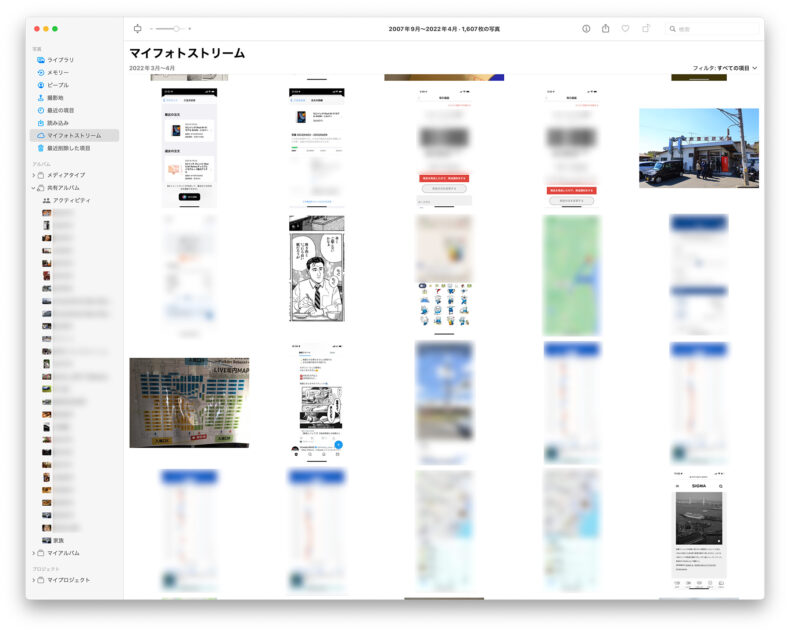Click the rotate icon in toolbar
Viewport: 790px width, 633px height.
(x=646, y=29)
